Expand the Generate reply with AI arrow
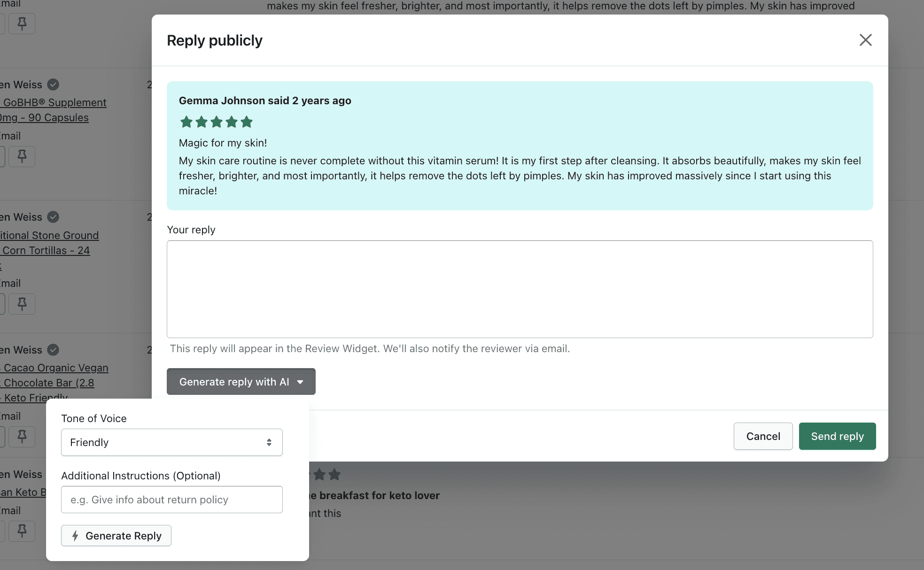This screenshot has height=570, width=924. pos(300,382)
